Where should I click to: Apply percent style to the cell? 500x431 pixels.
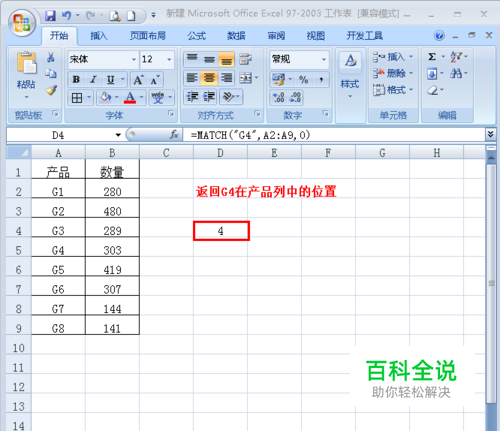click(303, 80)
